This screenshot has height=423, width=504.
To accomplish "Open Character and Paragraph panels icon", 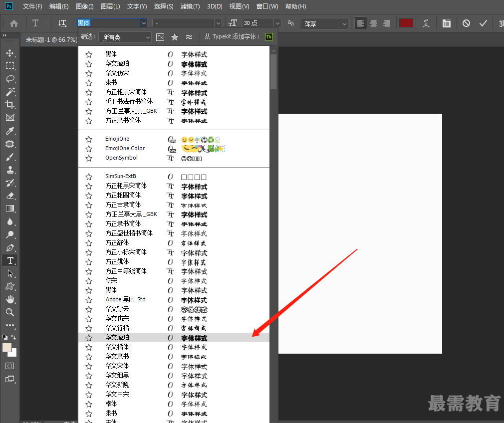I will (446, 23).
